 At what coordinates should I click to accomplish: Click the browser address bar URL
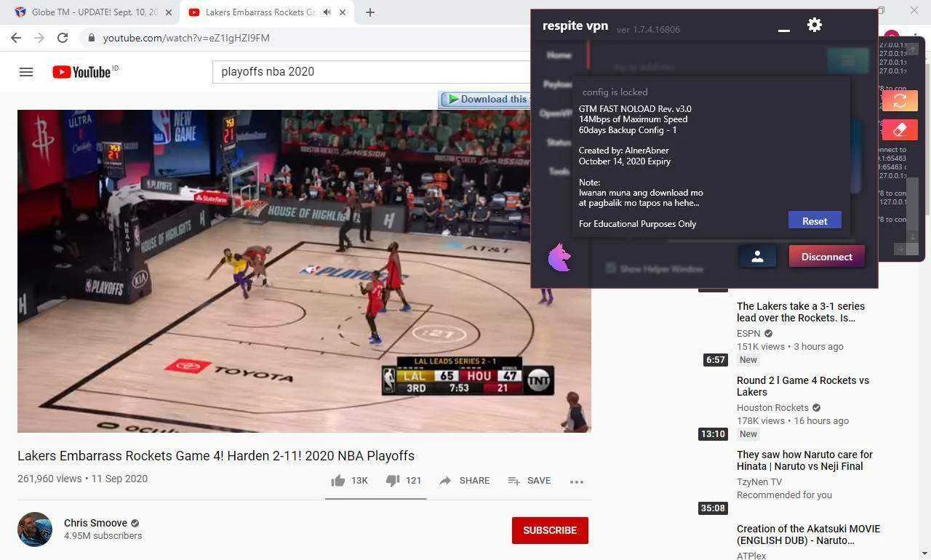(x=186, y=38)
